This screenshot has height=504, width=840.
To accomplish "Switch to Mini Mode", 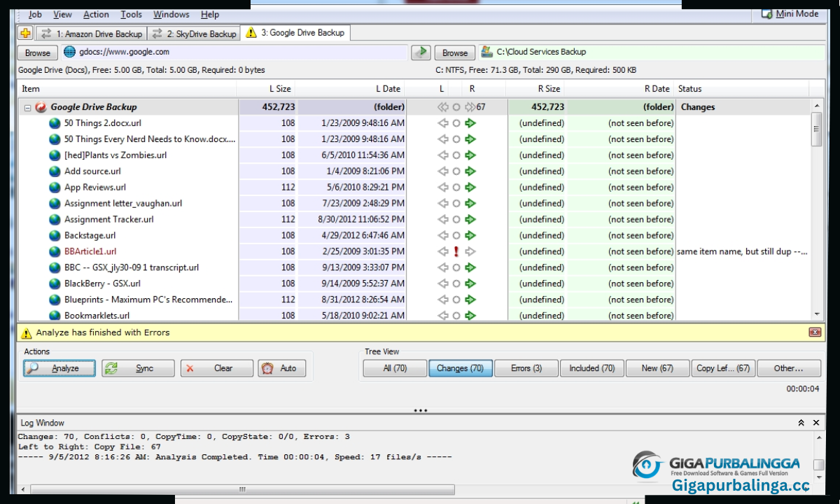I will click(x=790, y=13).
